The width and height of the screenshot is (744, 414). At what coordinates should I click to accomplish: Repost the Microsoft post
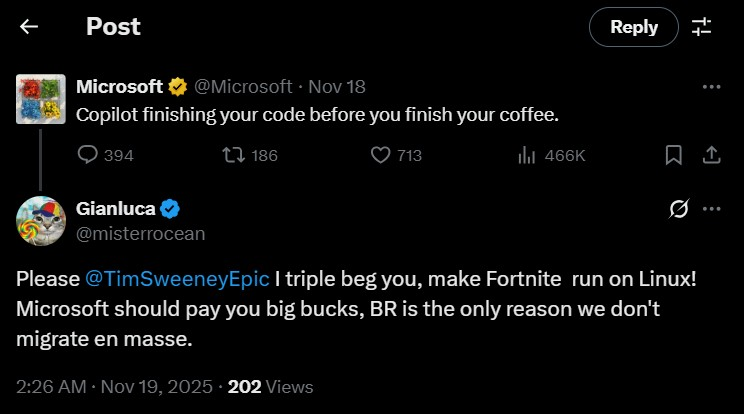(233, 155)
